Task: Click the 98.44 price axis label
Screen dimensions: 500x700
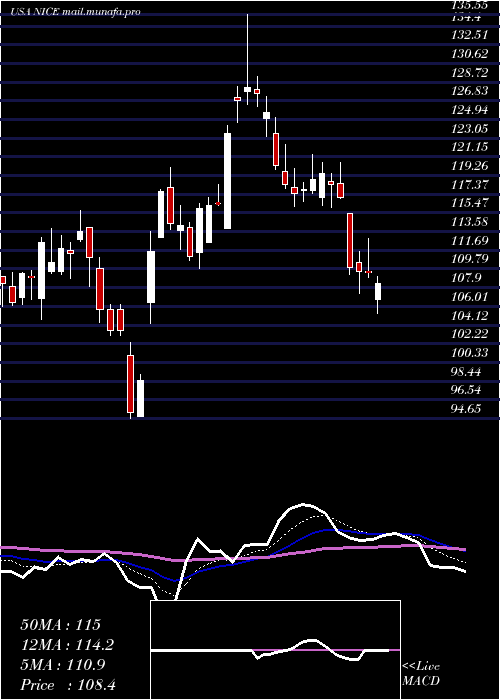Action: click(467, 371)
